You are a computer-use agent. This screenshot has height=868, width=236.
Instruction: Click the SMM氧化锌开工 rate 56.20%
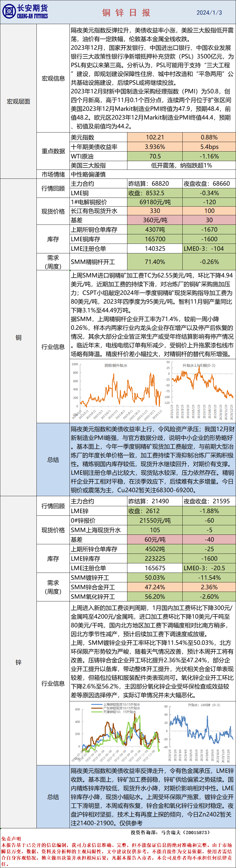pyautogui.click(x=155, y=596)
